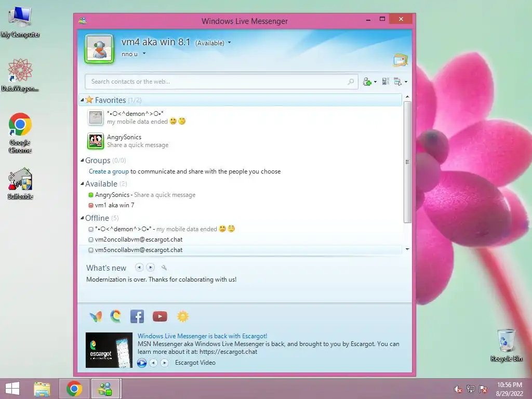
Task: Click the contact list scroll down arrow
Action: 407,249
